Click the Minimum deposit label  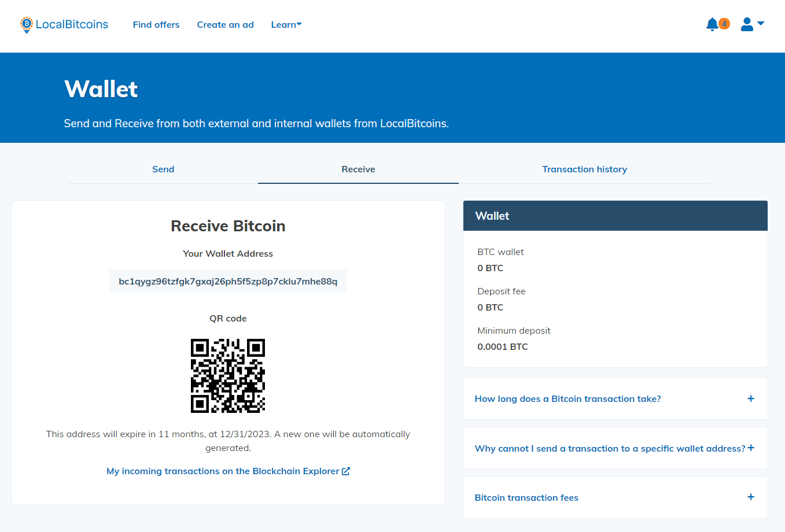[514, 331]
